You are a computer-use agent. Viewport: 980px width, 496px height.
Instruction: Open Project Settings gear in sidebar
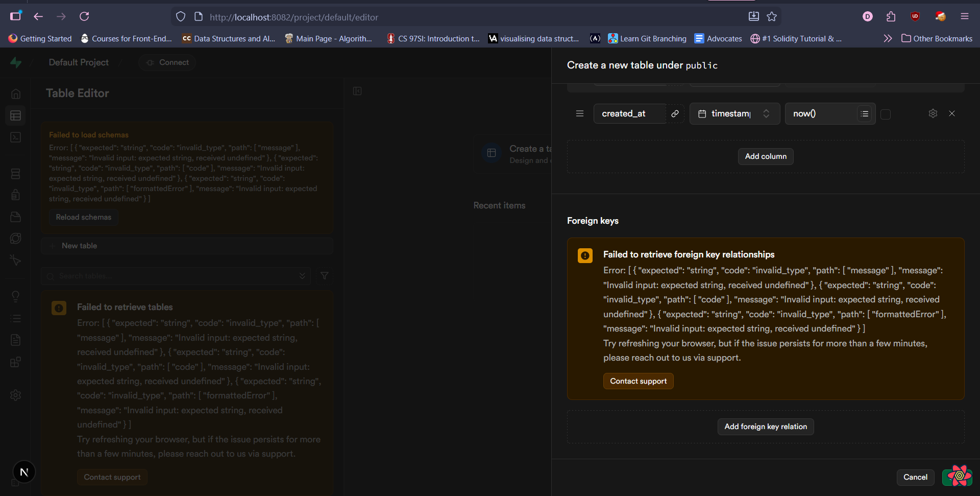coord(16,395)
